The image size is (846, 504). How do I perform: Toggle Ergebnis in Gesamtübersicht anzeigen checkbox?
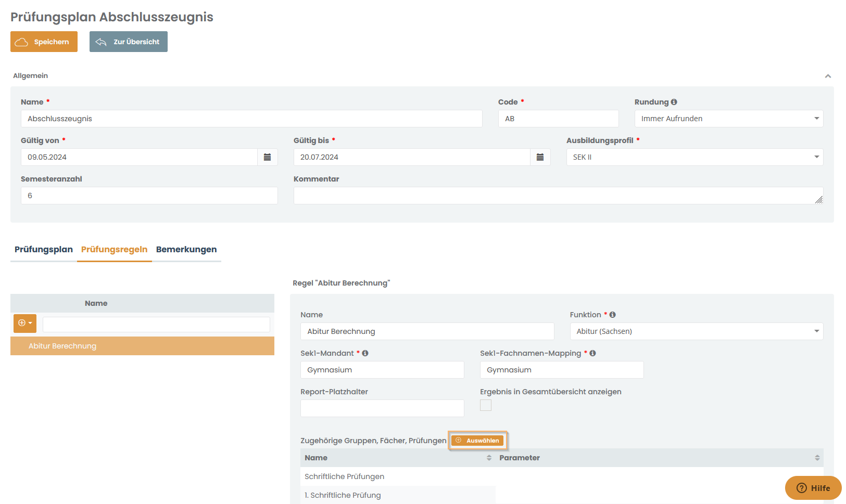(x=486, y=405)
